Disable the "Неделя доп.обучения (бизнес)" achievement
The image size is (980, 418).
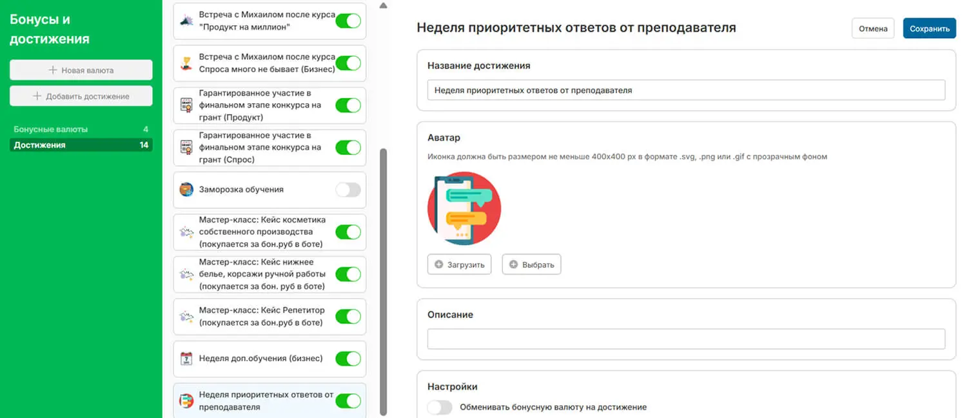pos(348,359)
